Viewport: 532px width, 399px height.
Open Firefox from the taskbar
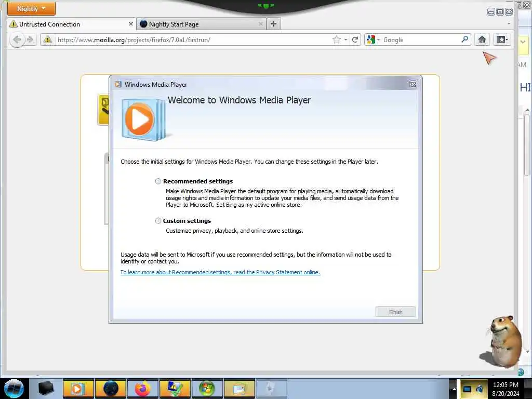tap(142, 389)
